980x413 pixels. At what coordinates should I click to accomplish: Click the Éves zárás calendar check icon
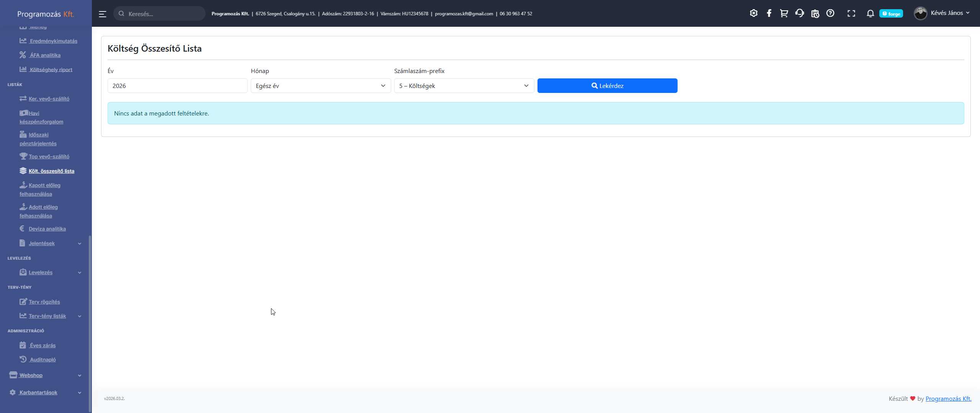(23, 345)
